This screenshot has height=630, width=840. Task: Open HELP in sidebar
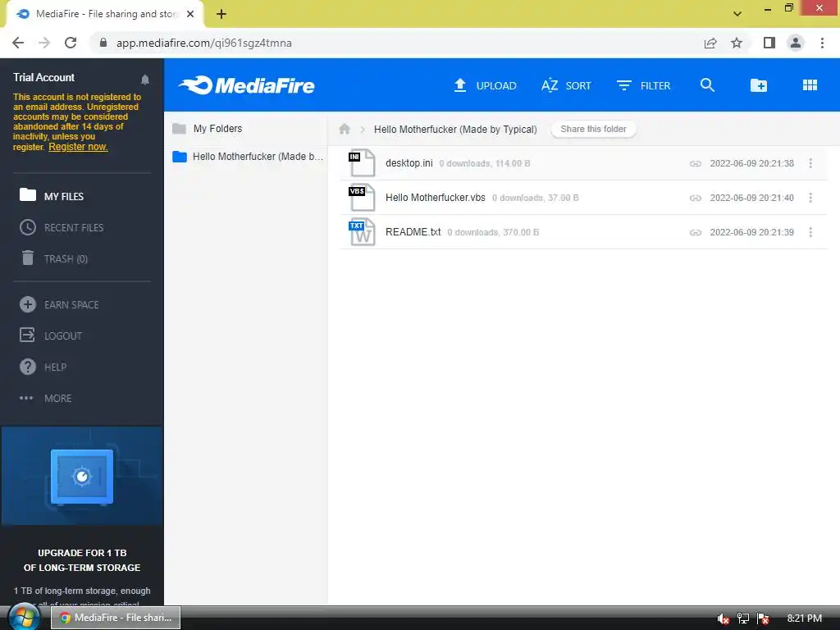(x=43, y=367)
